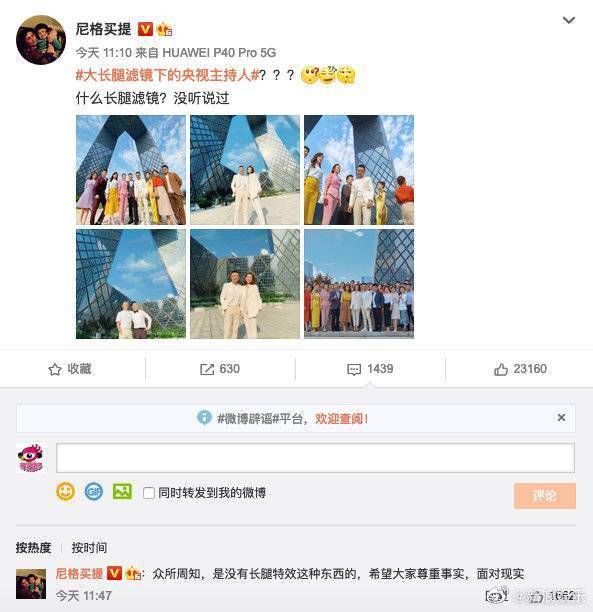Like the post with thumbs-up 23160

[501, 369]
